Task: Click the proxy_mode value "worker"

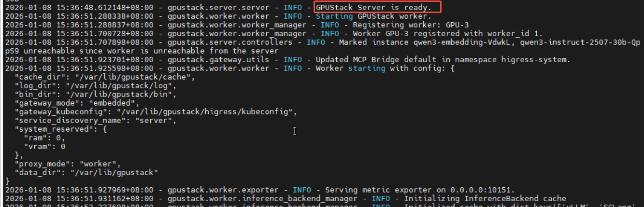Action: tap(99, 164)
